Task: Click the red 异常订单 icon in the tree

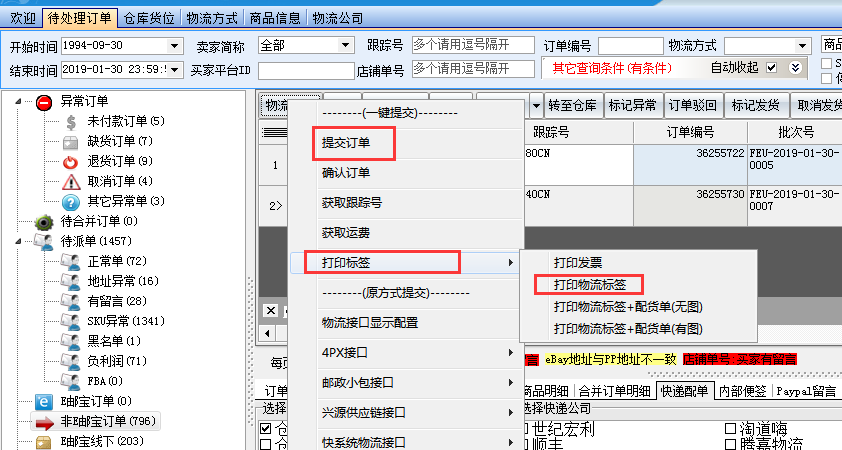Action: coord(44,102)
